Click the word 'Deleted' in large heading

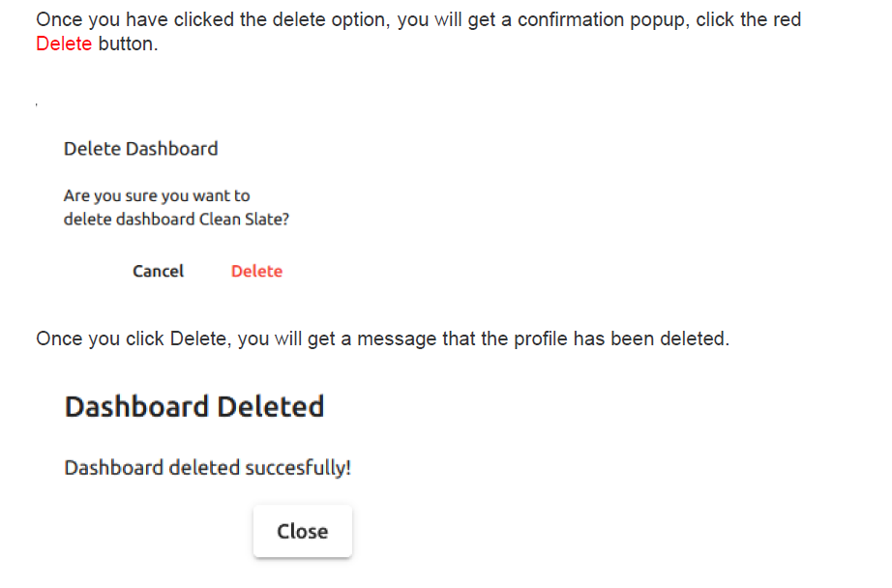[271, 406]
